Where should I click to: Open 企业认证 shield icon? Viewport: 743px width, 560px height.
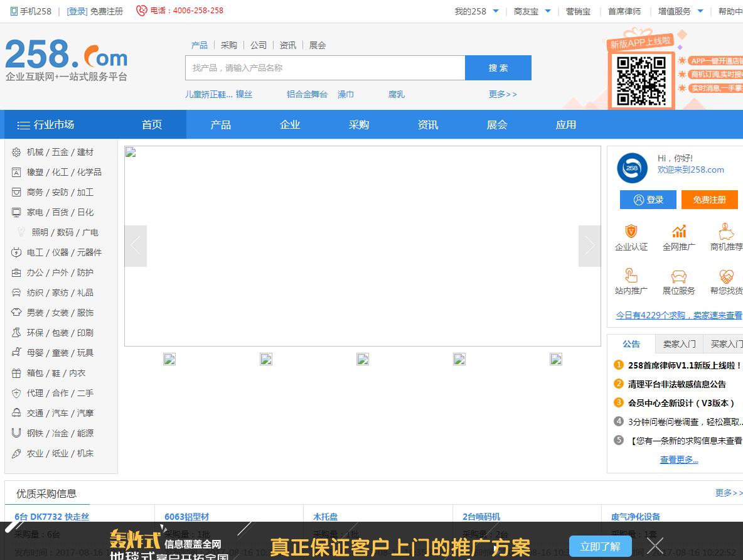631,231
